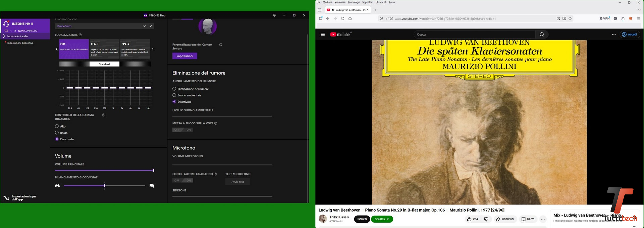Viewport: 644px width, 228px height.
Task: Open browser extensions puzzle icon
Action: point(623,19)
